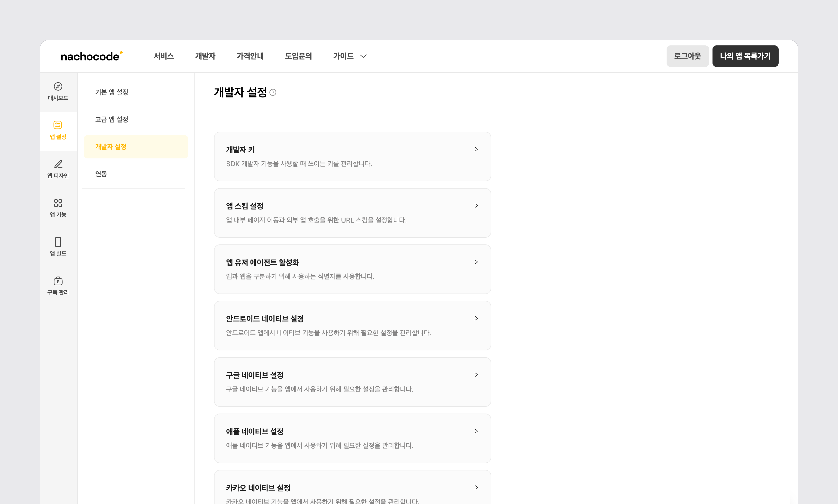Click the '애플 네이티브 기능을 앱에서' description
The width and height of the screenshot is (838, 504).
pyautogui.click(x=320, y=446)
